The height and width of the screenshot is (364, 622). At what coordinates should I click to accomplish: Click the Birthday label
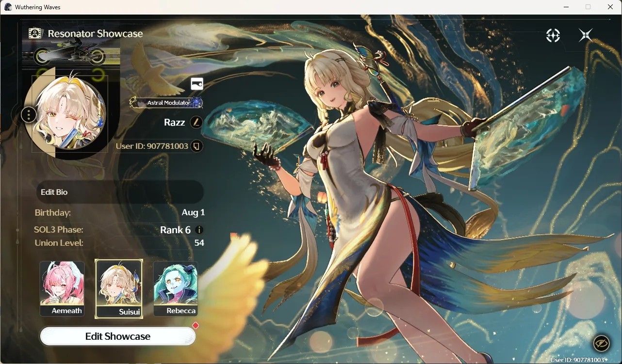(x=53, y=213)
